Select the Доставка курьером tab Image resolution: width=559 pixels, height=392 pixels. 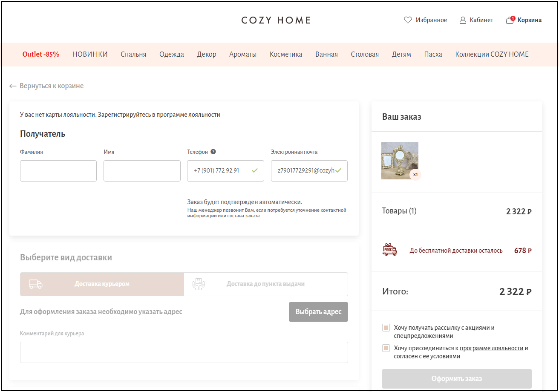(x=102, y=284)
